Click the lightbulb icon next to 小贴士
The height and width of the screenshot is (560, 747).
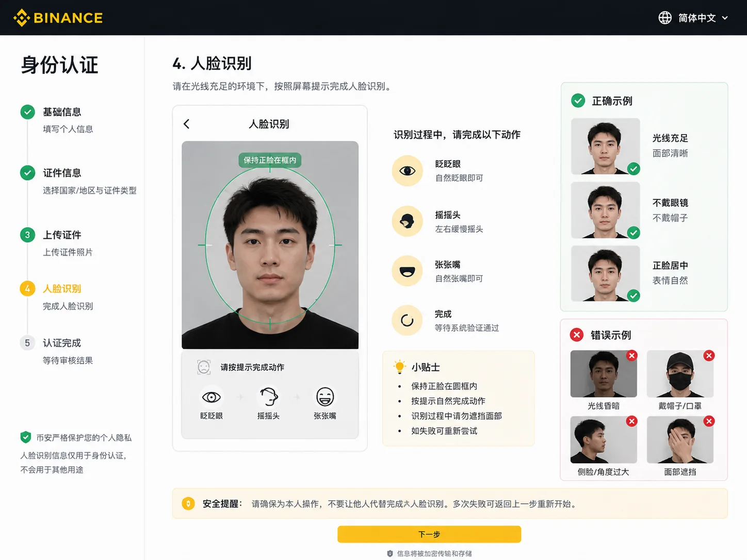[400, 367]
